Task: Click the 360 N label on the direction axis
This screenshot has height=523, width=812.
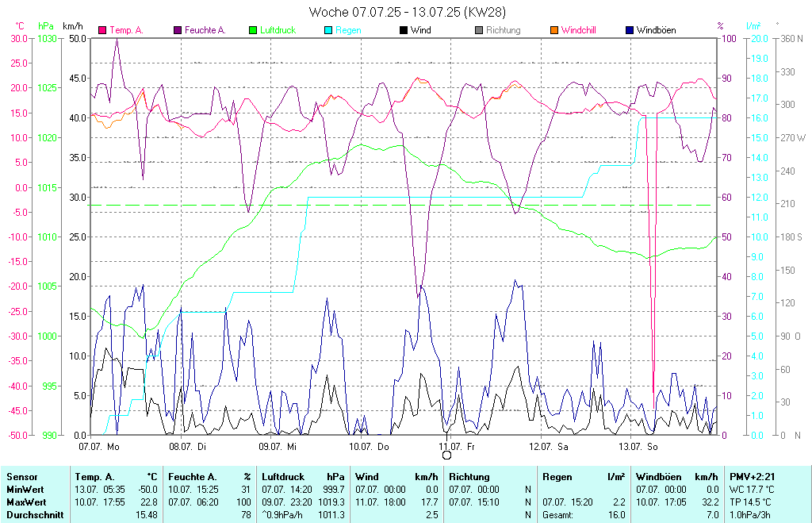Action: 792,38
